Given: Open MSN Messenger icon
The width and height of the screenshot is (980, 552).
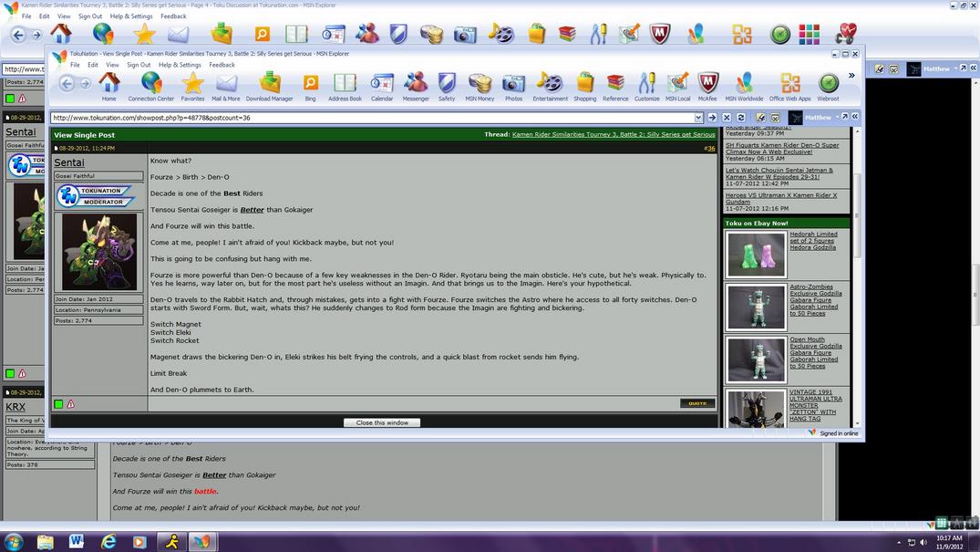Looking at the screenshot, I should click(x=416, y=86).
